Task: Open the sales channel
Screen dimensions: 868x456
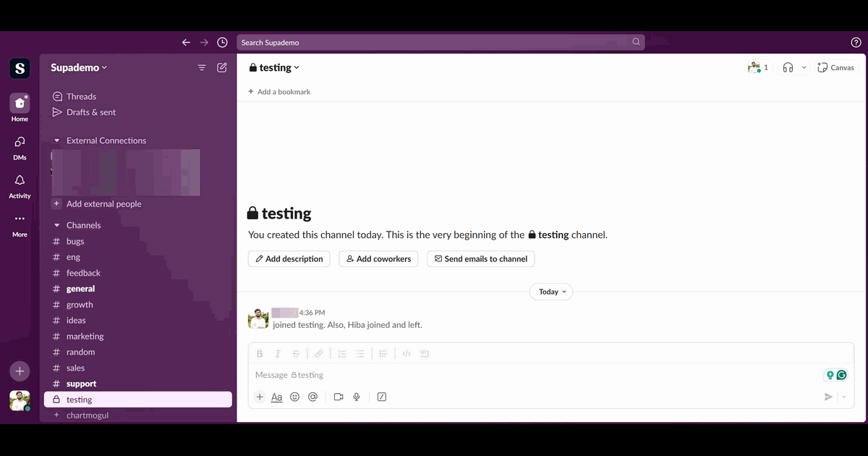Action: 137,368
